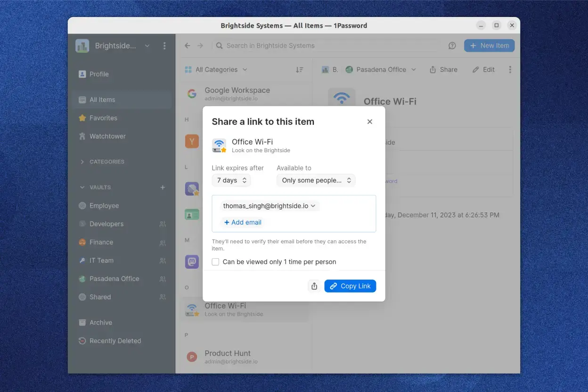Open the 'Only some people...' availability dropdown
The width and height of the screenshot is (588, 392).
[x=316, y=180]
